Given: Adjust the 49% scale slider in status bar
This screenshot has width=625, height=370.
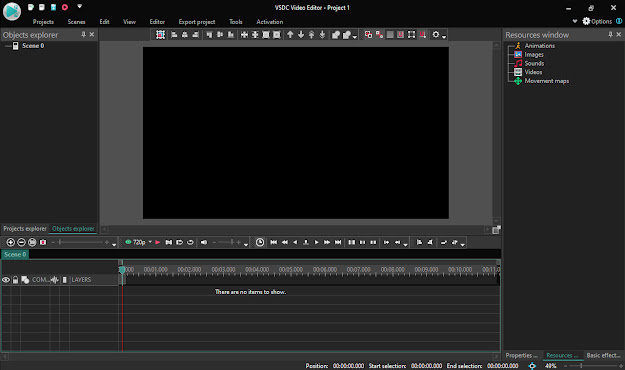Looking at the screenshot, I should pos(593,366).
